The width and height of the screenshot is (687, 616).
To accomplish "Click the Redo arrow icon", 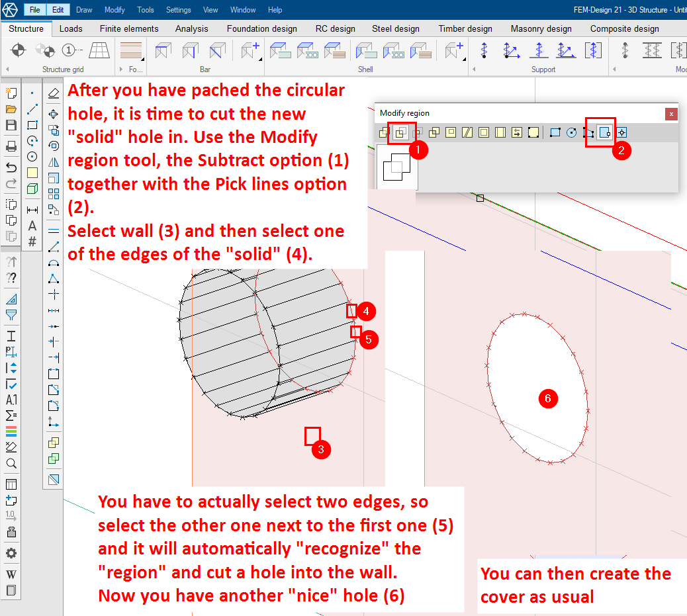I will [11, 183].
